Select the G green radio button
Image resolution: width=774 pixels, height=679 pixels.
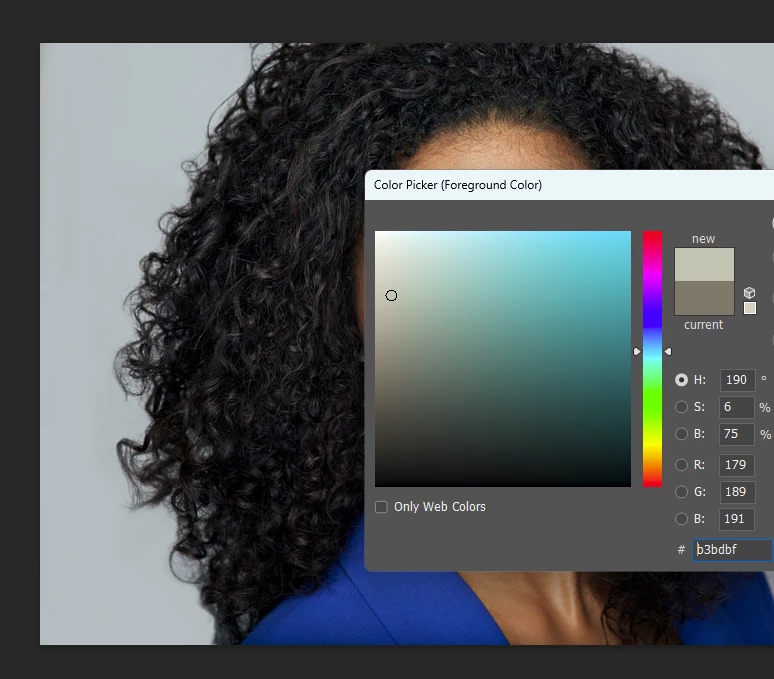pyautogui.click(x=681, y=492)
